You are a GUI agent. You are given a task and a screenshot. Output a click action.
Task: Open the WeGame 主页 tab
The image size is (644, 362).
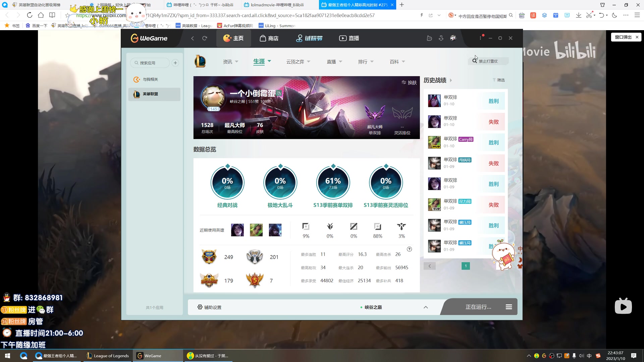[x=233, y=38]
